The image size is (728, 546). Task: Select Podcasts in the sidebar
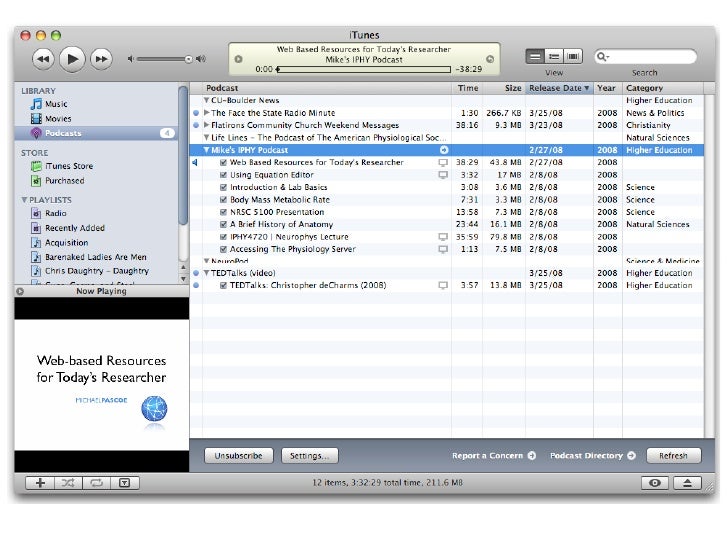click(x=97, y=133)
